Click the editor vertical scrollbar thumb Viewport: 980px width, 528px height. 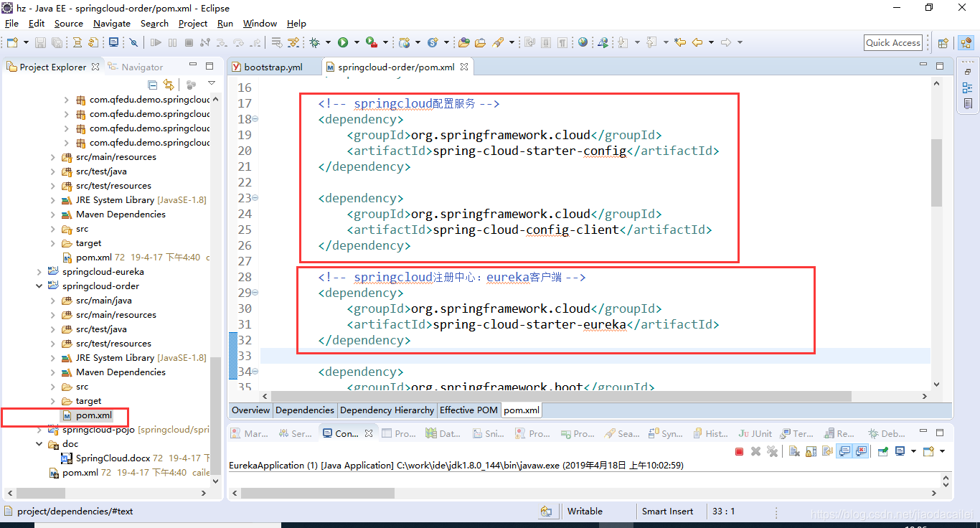(936, 172)
